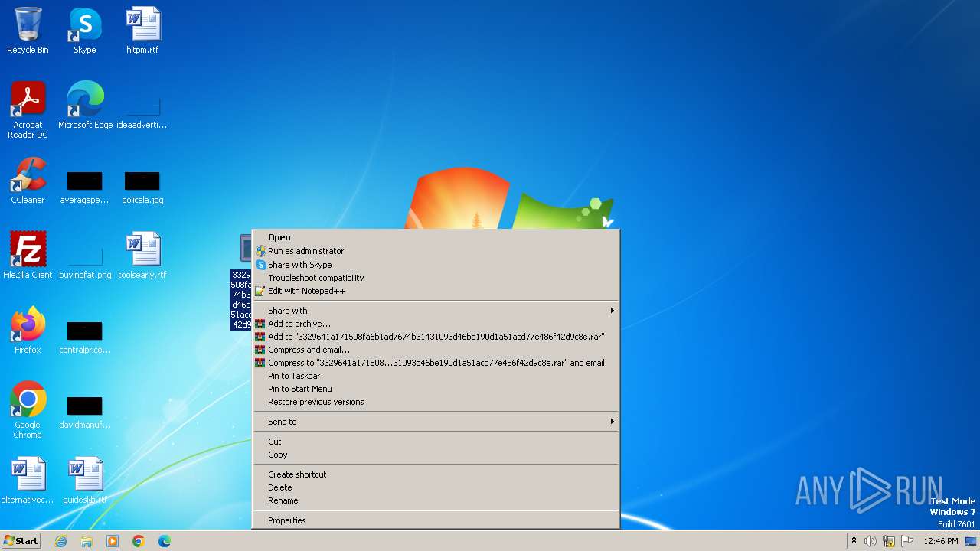
Task: Open the volume speaker tray icon
Action: pyautogui.click(x=871, y=541)
